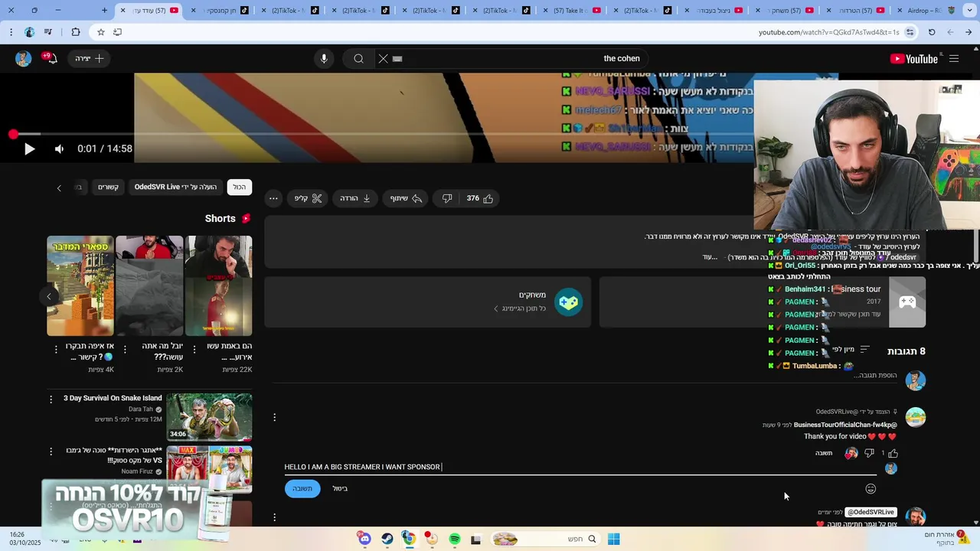Share the video
The width and height of the screenshot is (980, 551).
(407, 198)
